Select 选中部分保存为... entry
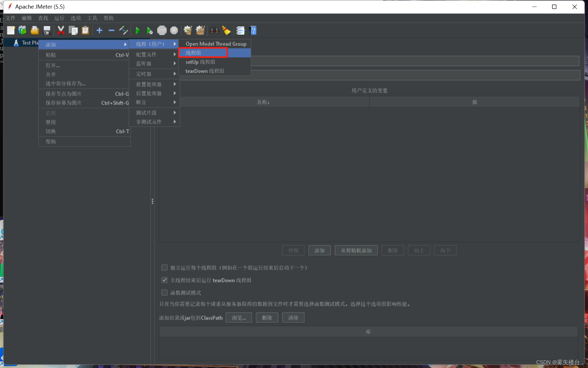 (x=84, y=84)
